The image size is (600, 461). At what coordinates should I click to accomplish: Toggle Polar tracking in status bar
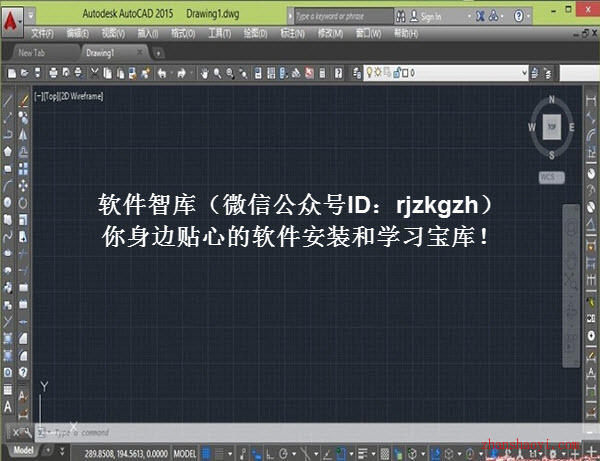(283, 454)
